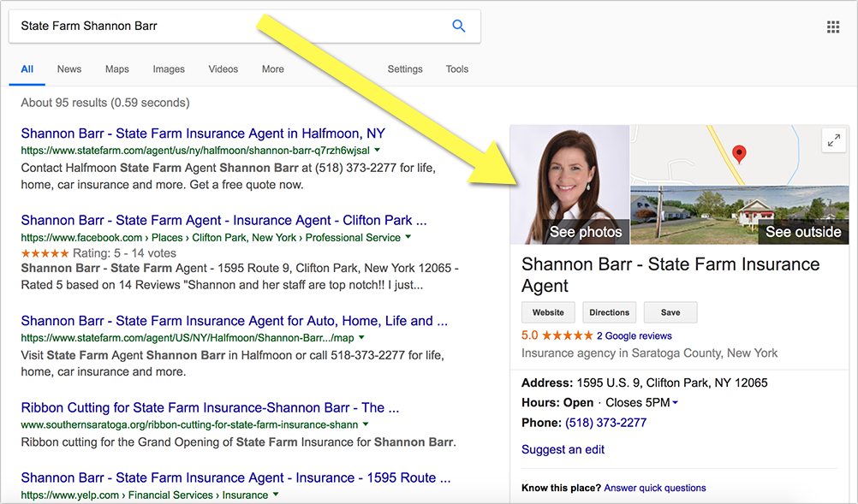Open result 'Insurance Agent for Auto, Home, Life and ...'

point(235,321)
